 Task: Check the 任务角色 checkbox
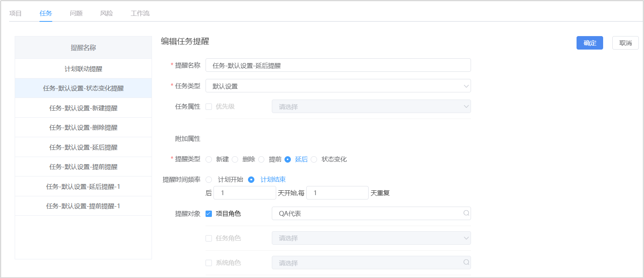pos(209,238)
